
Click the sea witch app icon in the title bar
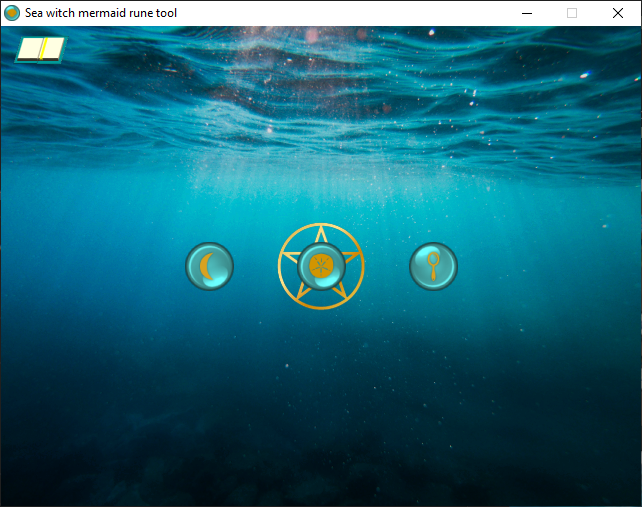[x=12, y=13]
